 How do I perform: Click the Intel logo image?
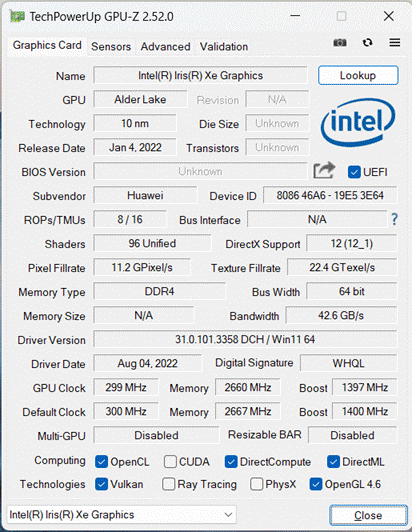coord(358,122)
